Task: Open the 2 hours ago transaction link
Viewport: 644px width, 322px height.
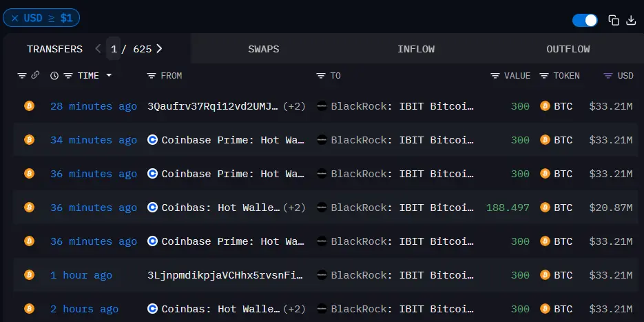Action: coord(84,309)
